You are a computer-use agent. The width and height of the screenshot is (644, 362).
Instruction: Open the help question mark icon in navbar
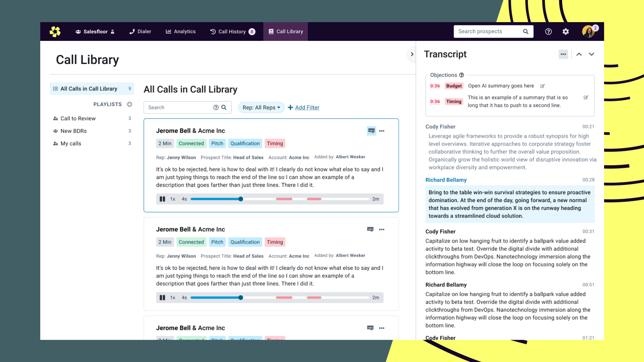[x=548, y=32]
